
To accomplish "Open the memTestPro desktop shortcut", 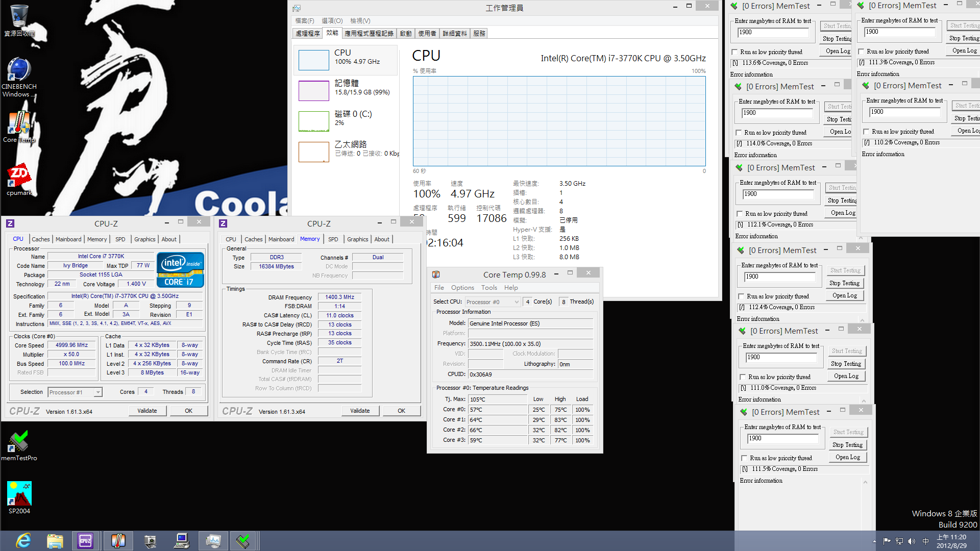I will [x=19, y=445].
